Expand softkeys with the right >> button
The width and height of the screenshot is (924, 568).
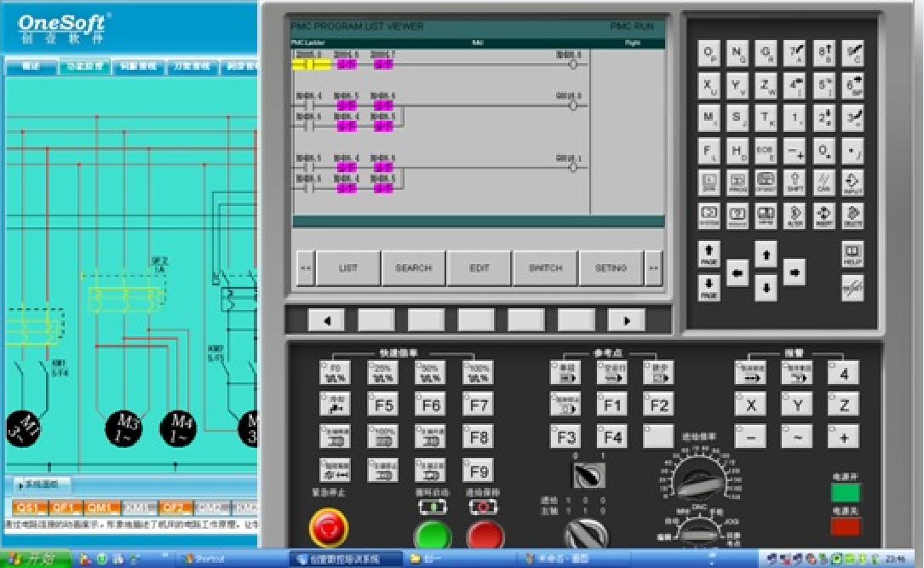point(653,268)
